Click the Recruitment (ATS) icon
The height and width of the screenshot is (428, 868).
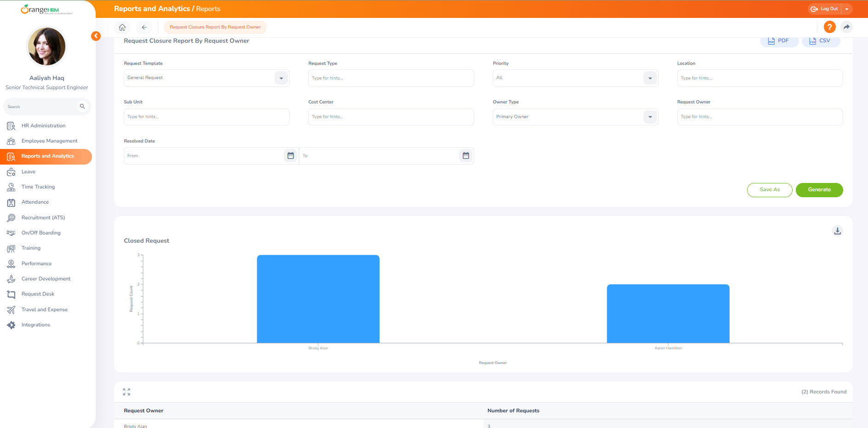[11, 217]
